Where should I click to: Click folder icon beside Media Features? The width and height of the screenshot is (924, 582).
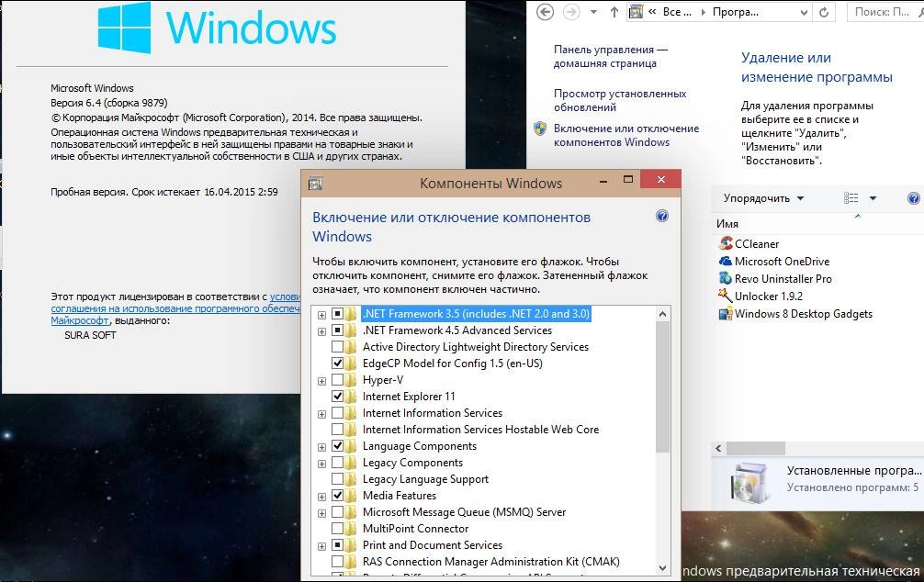[x=351, y=496]
